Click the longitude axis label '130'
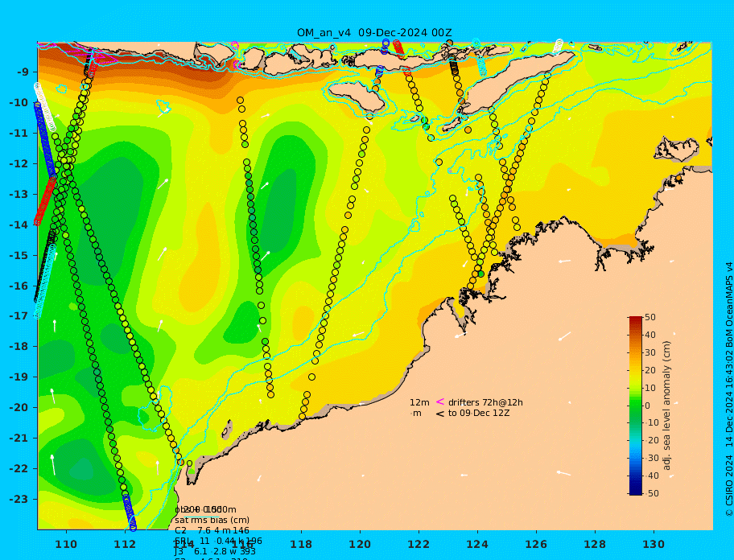Viewport: 734px width, 560px height. [654, 545]
